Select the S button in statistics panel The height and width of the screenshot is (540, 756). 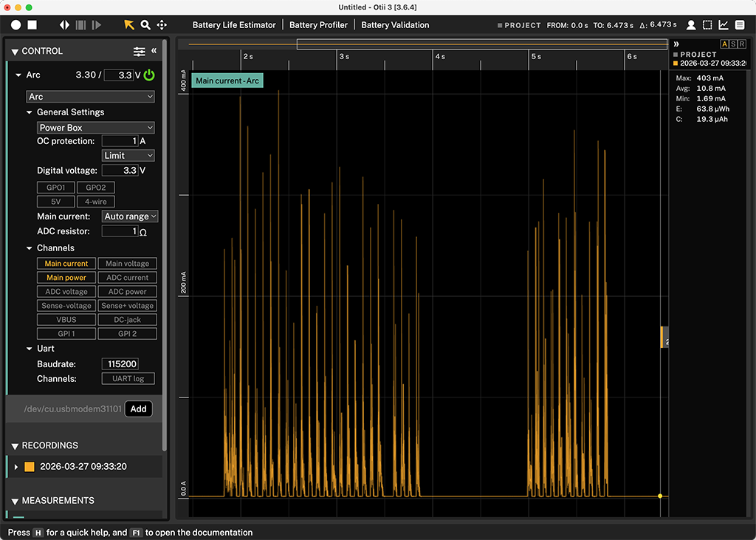coord(733,44)
